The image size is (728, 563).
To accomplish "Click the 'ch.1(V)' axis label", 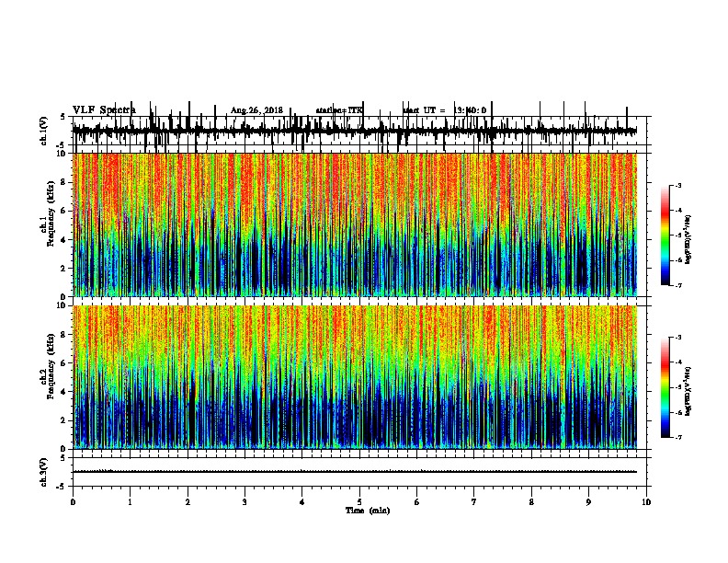I will coord(44,131).
